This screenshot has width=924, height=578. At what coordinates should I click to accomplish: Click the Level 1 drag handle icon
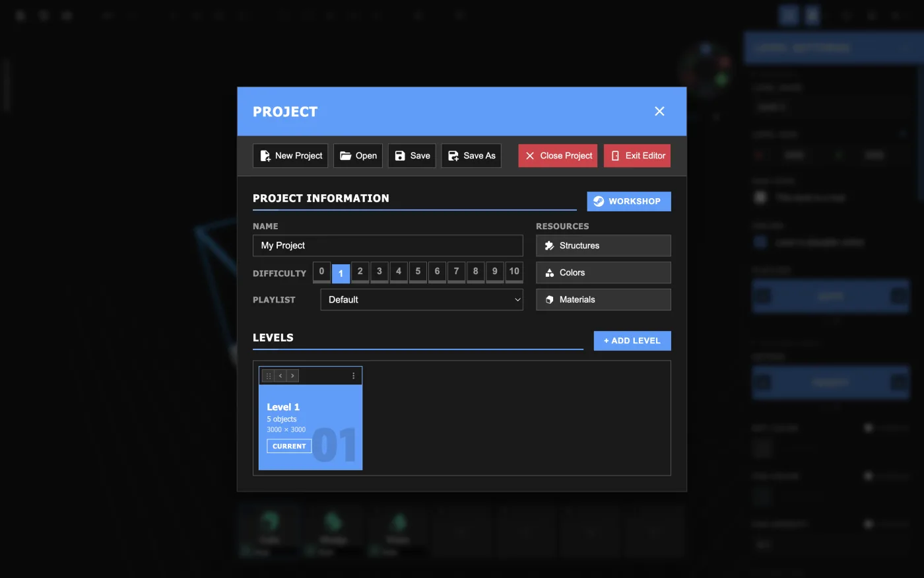(269, 376)
